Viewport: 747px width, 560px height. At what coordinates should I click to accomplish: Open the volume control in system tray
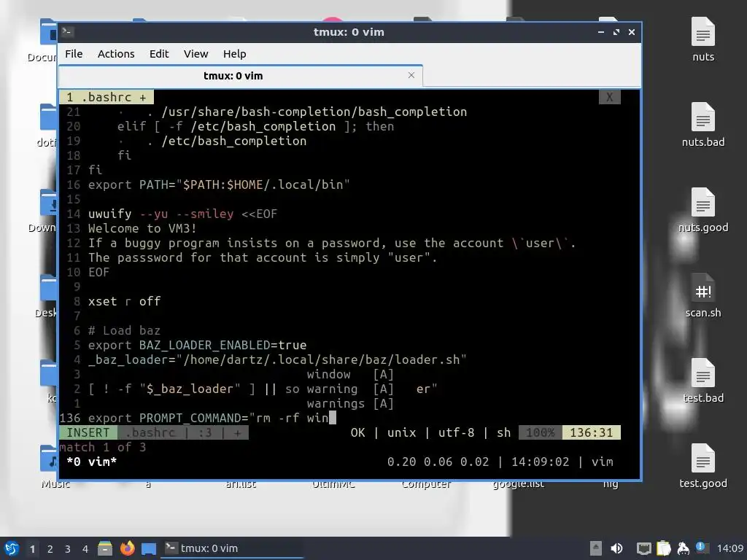click(616, 548)
